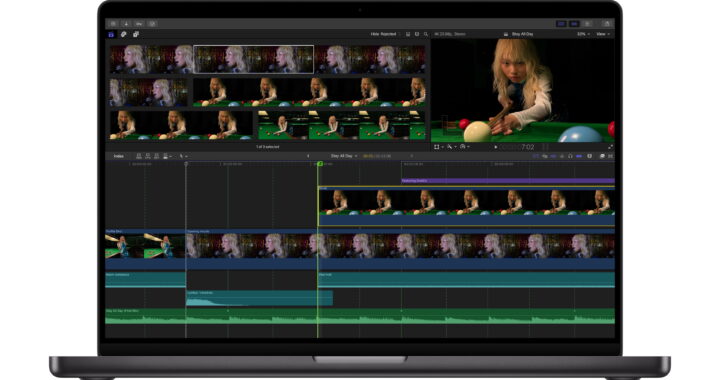Viewport: 720px width, 380px height.
Task: Open the keyword editor key icon
Action: [x=139, y=24]
